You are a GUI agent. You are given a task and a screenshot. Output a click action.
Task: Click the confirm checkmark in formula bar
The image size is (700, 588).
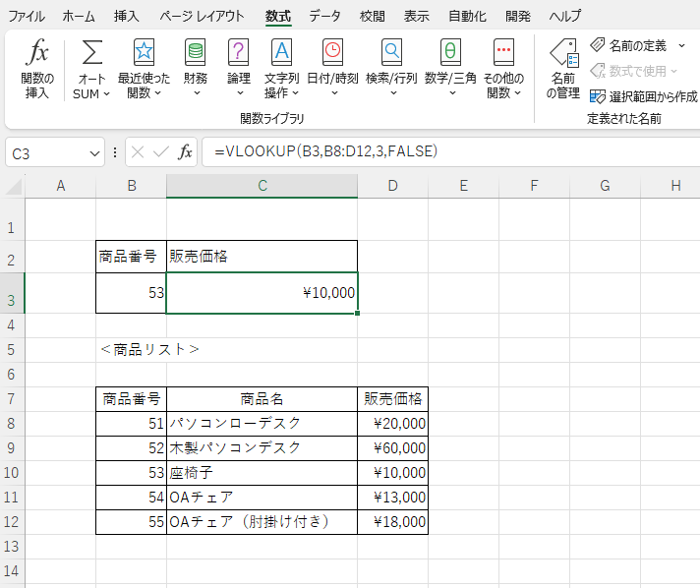pos(160,152)
